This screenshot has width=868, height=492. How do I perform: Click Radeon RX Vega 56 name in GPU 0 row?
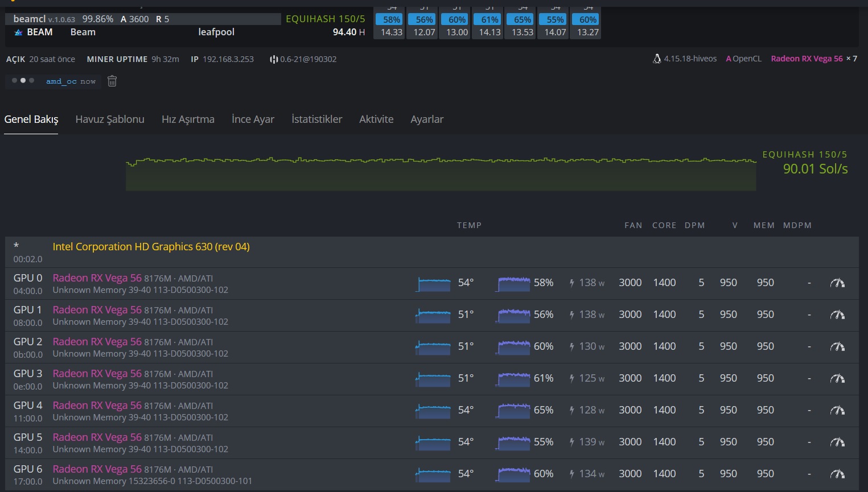coord(97,278)
